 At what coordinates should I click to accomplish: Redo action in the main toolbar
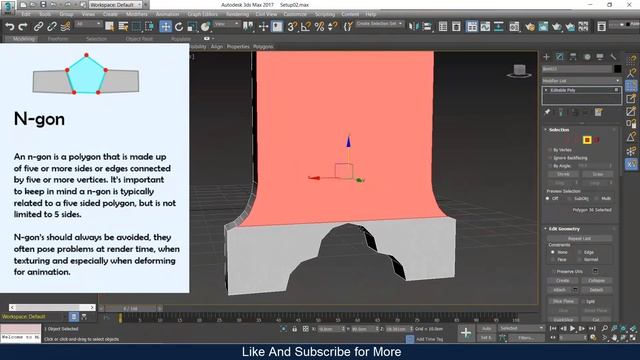[x=23, y=27]
